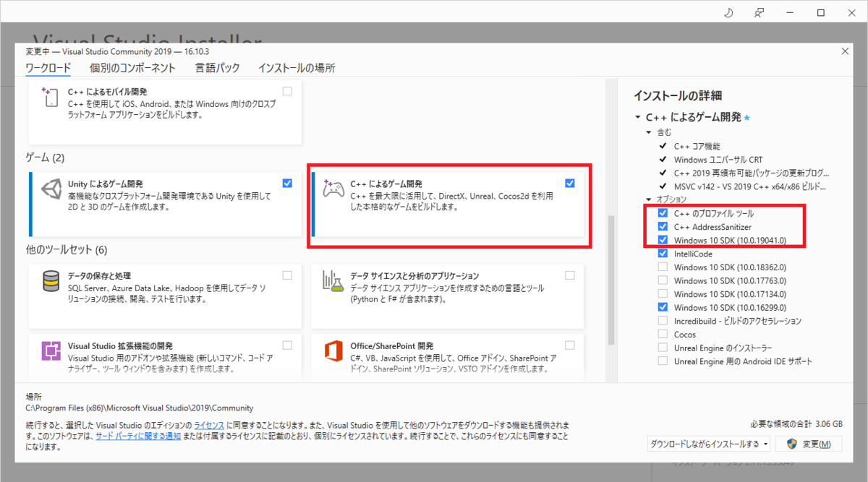Check the Visual Studio 拡張機能の開発 checkbox

tap(288, 345)
